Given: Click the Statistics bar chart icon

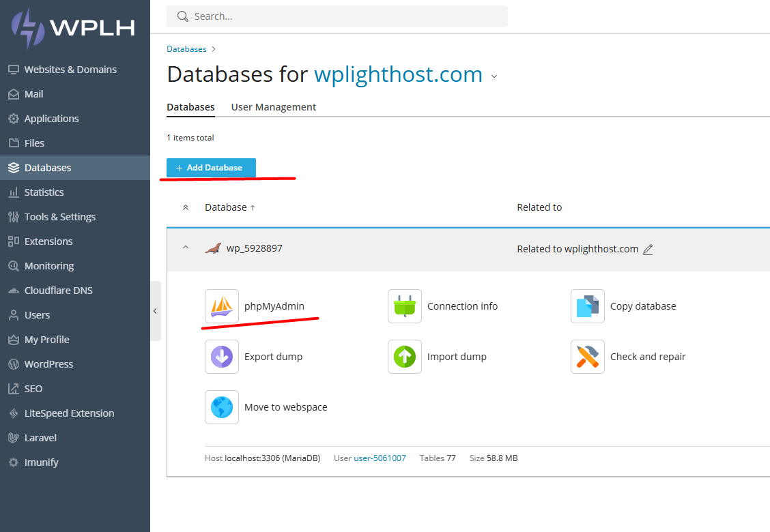Looking at the screenshot, I should (x=14, y=192).
